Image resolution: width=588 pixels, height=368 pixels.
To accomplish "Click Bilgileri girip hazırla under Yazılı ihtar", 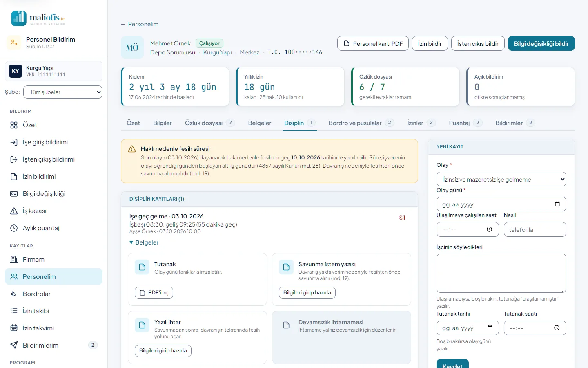I will click(x=163, y=351).
